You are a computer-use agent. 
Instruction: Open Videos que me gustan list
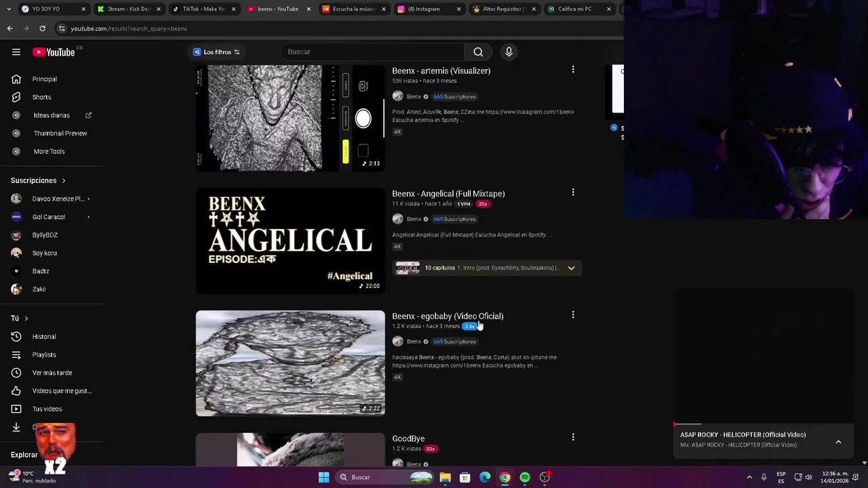pos(52,391)
